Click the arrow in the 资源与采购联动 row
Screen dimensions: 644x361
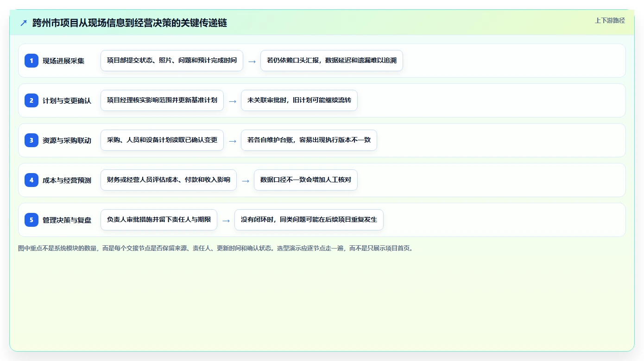[x=233, y=141]
